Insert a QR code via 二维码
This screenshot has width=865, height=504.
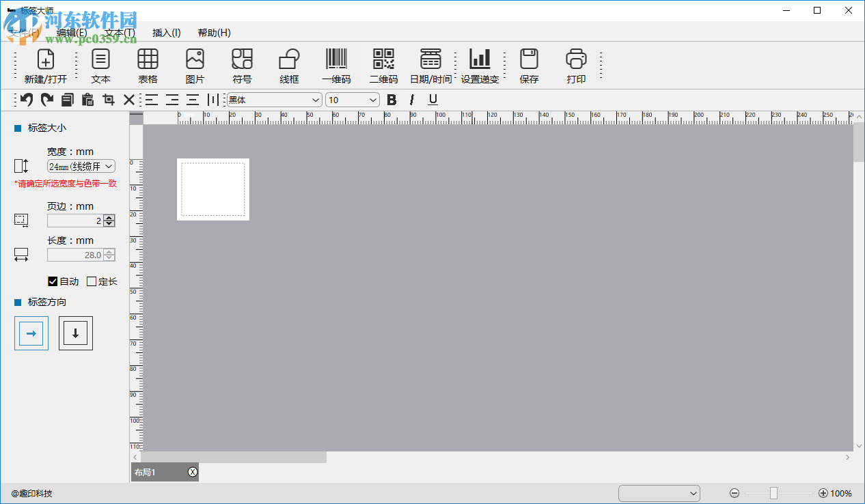(x=383, y=59)
